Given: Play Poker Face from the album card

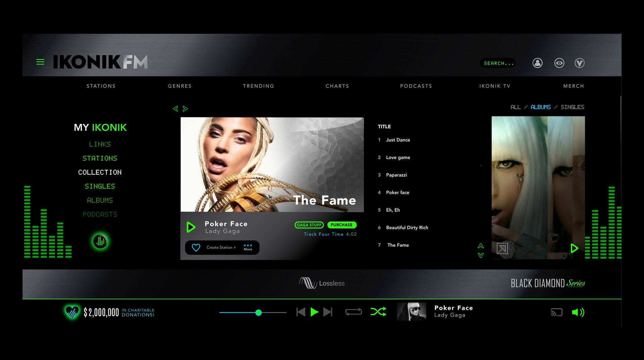Looking at the screenshot, I should click(191, 227).
